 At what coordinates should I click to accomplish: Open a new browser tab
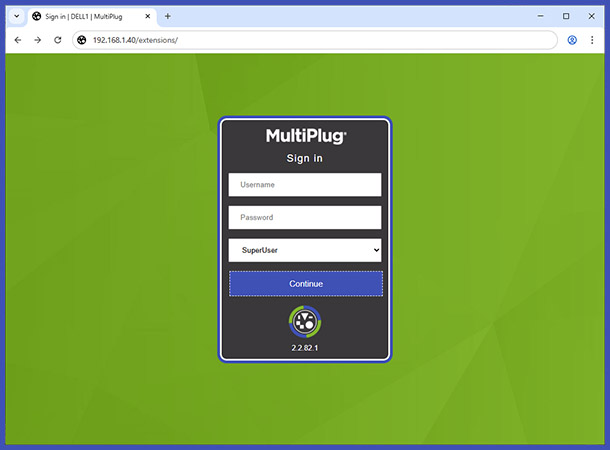(x=168, y=16)
